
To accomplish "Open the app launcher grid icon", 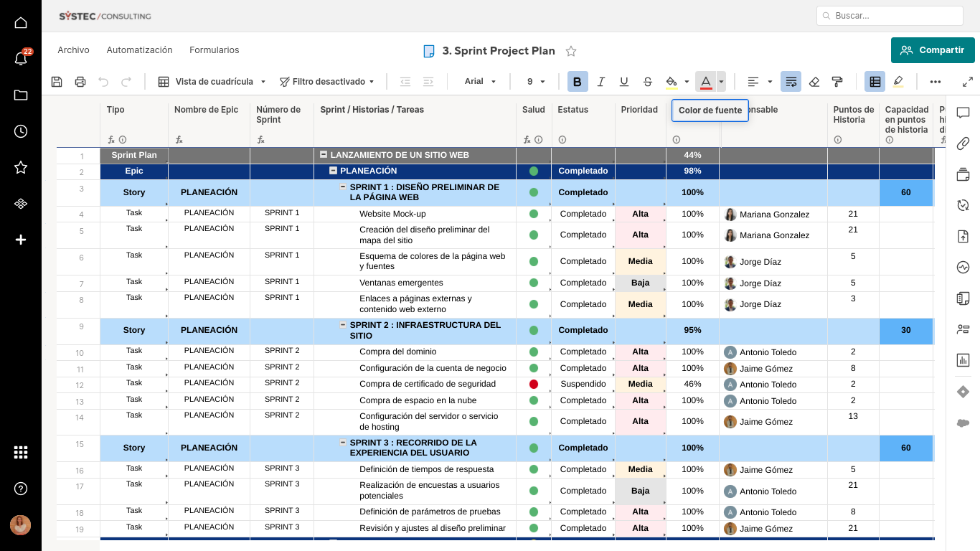I will [21, 452].
